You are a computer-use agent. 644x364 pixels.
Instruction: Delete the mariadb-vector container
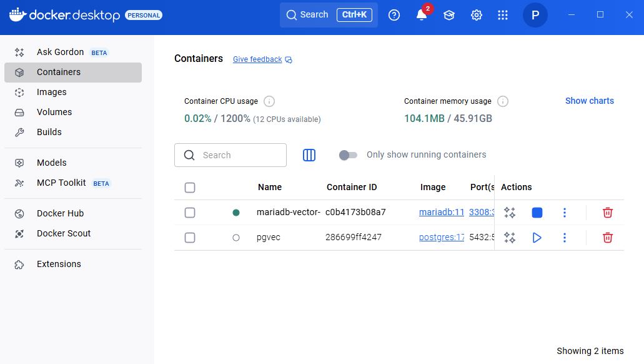point(607,213)
